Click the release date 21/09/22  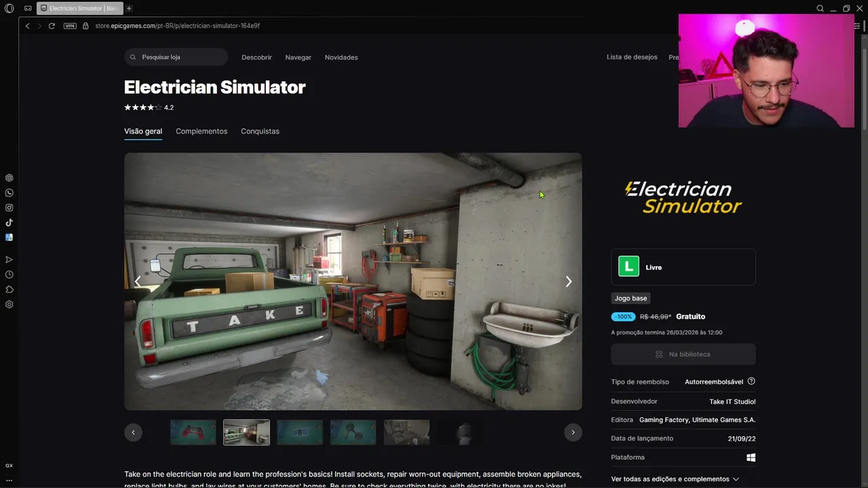(x=742, y=439)
